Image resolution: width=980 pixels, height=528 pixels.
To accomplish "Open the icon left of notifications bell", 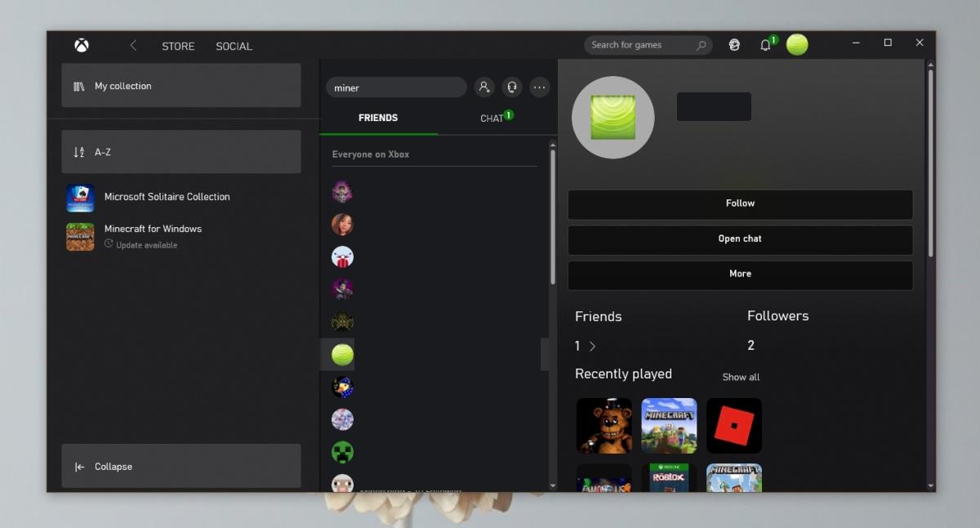I will [x=734, y=45].
